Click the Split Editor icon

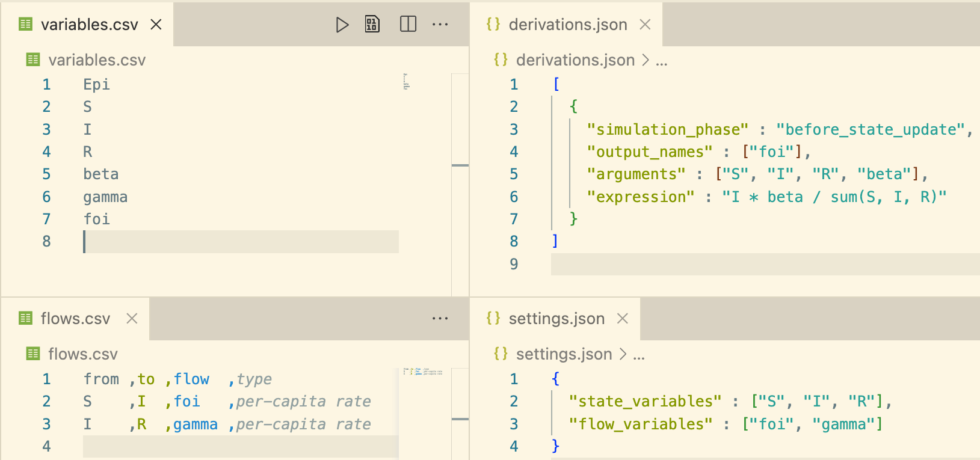[x=408, y=25]
